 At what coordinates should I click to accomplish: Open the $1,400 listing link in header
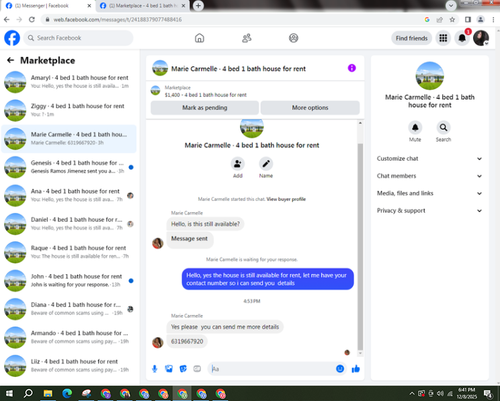click(x=206, y=95)
